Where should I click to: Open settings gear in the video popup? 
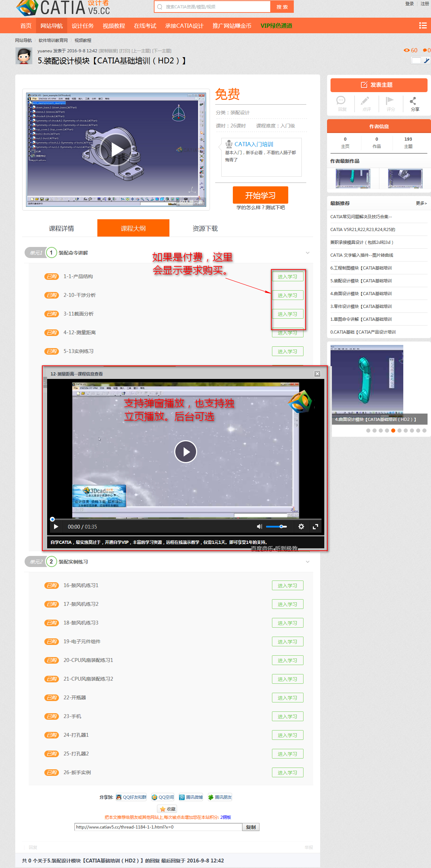point(301,526)
